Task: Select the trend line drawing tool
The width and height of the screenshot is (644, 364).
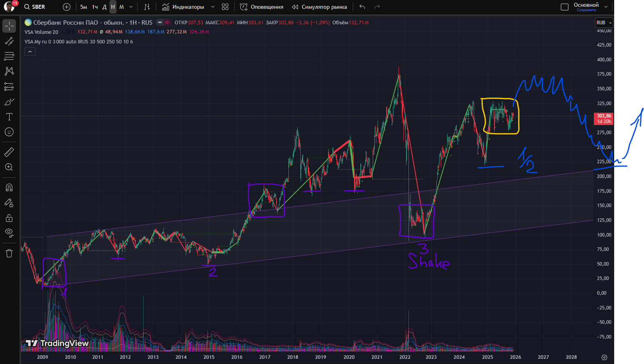Action: pyautogui.click(x=9, y=41)
